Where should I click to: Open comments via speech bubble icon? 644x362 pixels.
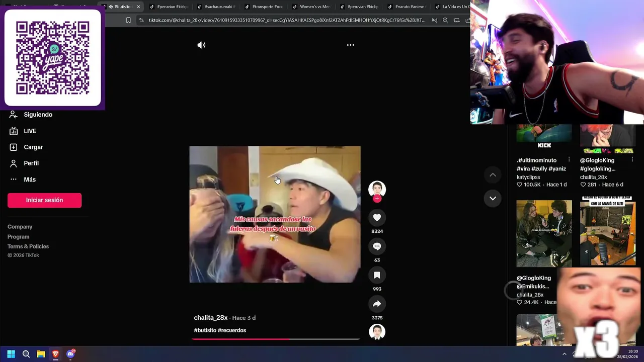pos(377,246)
